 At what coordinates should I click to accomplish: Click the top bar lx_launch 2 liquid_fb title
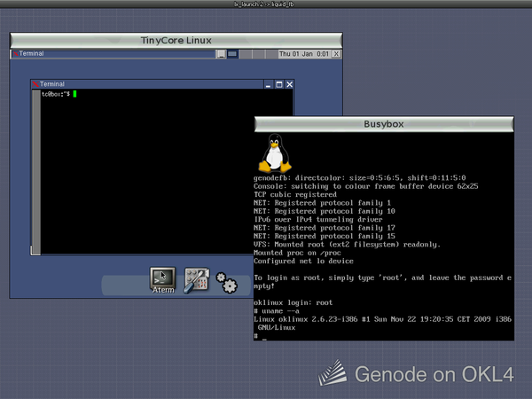tap(264, 4)
